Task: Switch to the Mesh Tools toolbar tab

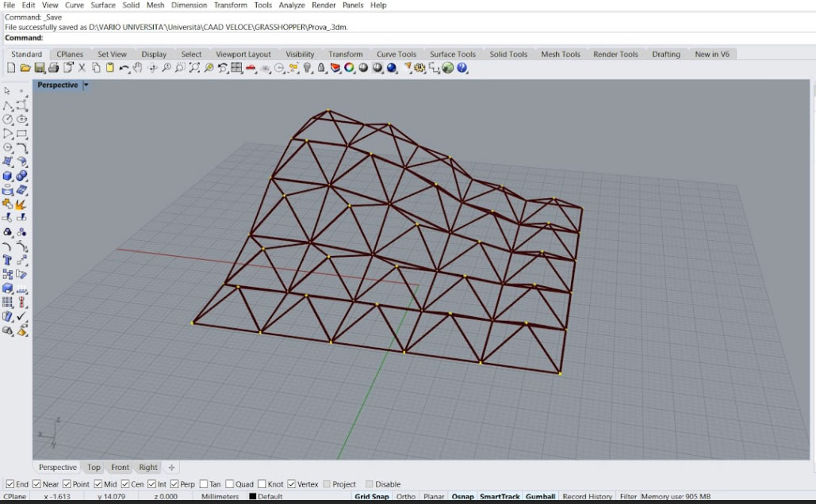Action: (x=560, y=54)
